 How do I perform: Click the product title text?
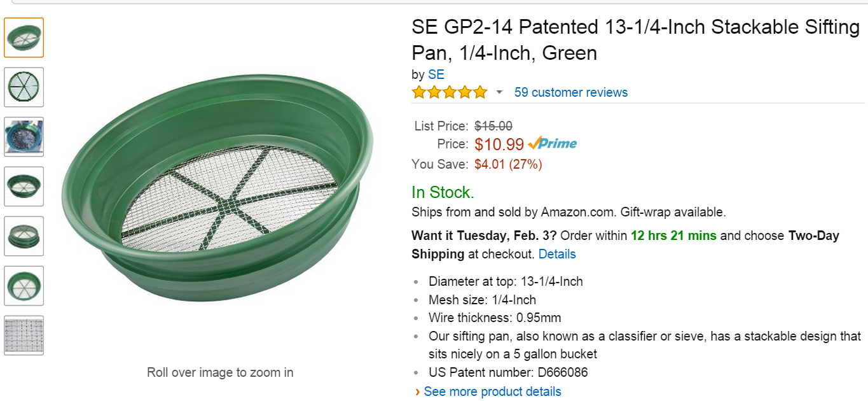click(x=635, y=39)
